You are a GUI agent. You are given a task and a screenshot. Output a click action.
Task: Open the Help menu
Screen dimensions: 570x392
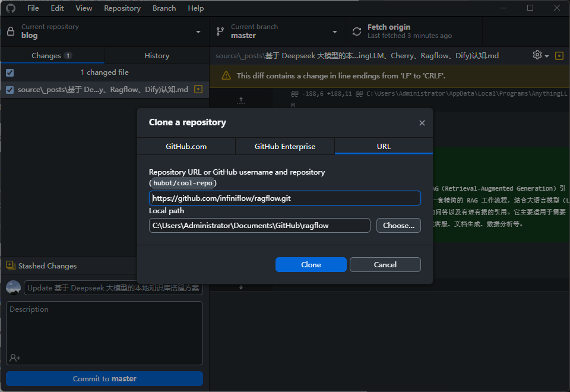point(195,8)
